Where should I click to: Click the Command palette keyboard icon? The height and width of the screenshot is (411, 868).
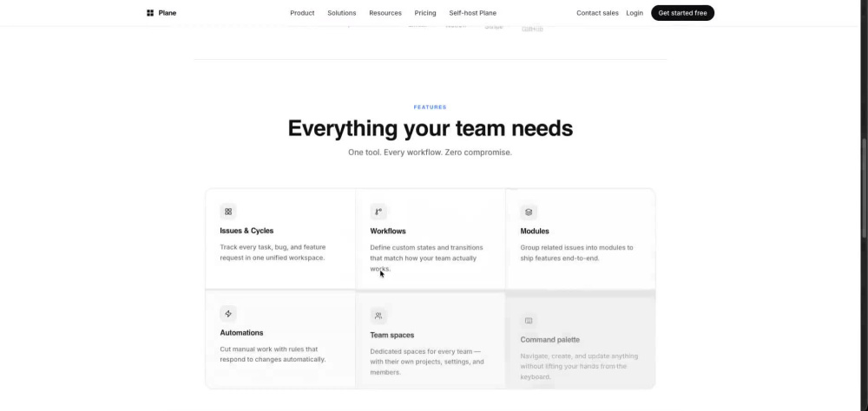pos(529,320)
